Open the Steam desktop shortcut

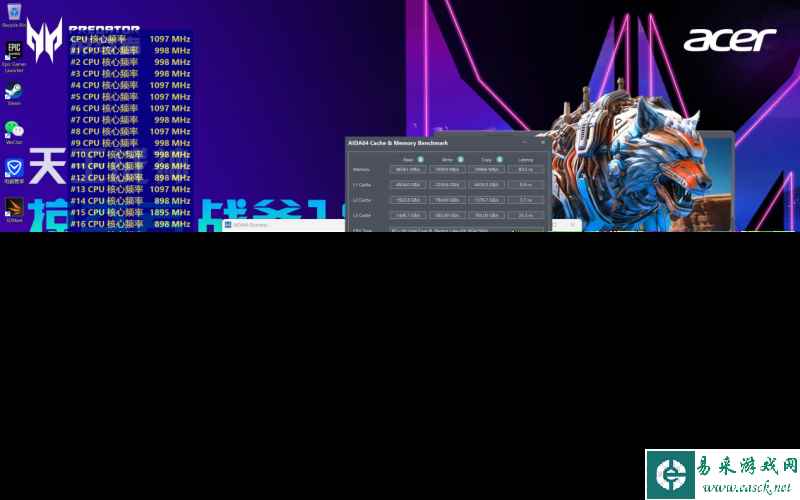pyautogui.click(x=14, y=94)
